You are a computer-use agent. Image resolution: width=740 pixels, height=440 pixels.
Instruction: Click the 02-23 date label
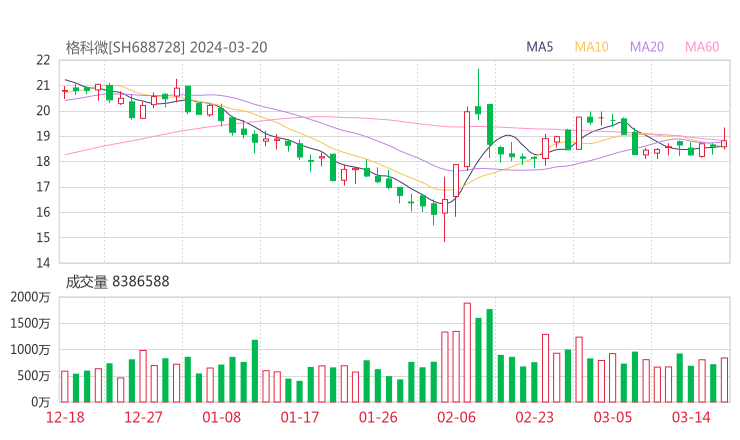[534, 417]
